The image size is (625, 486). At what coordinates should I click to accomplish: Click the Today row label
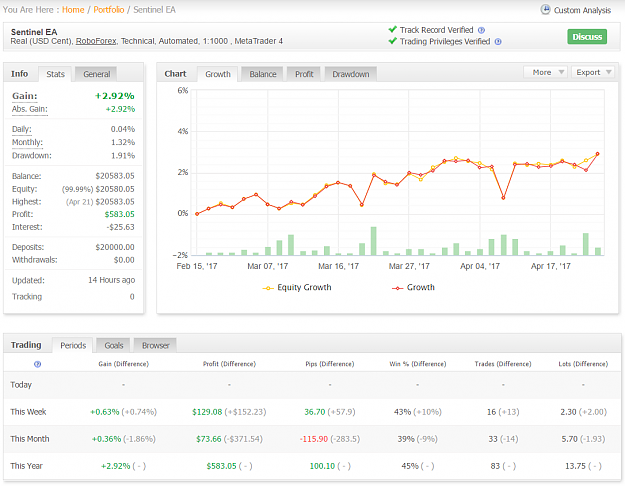(x=21, y=385)
